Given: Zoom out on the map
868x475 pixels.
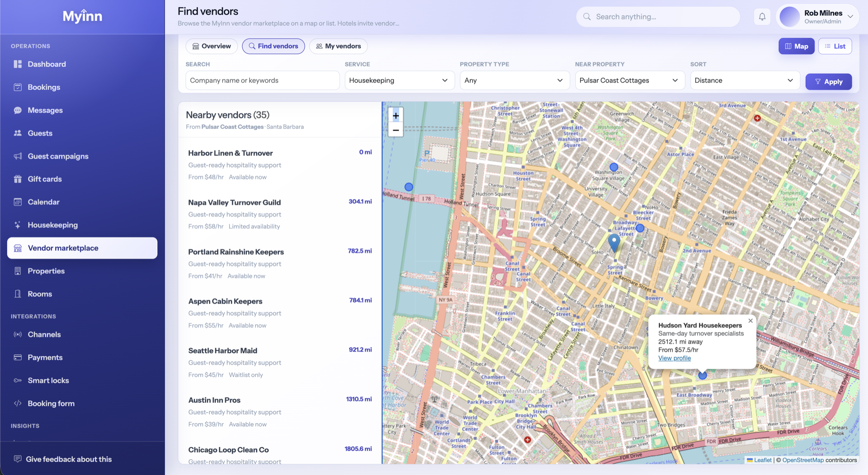Looking at the screenshot, I should 396,130.
